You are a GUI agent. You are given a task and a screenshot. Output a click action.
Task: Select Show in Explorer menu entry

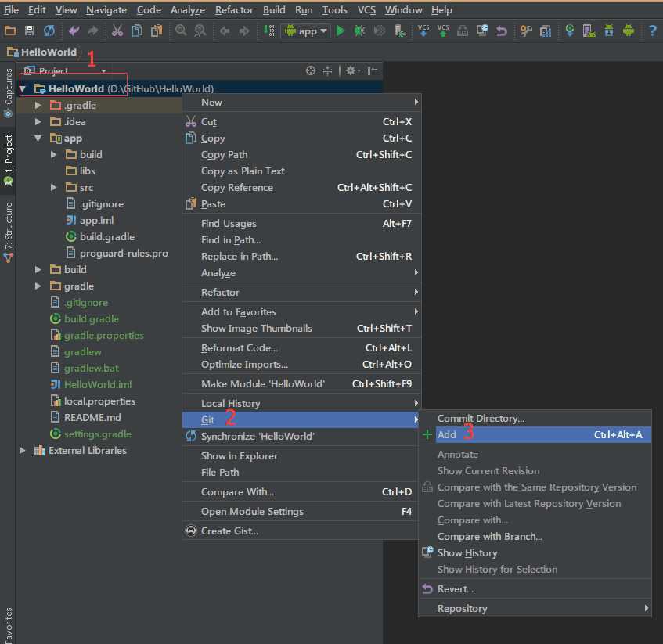(x=301, y=456)
